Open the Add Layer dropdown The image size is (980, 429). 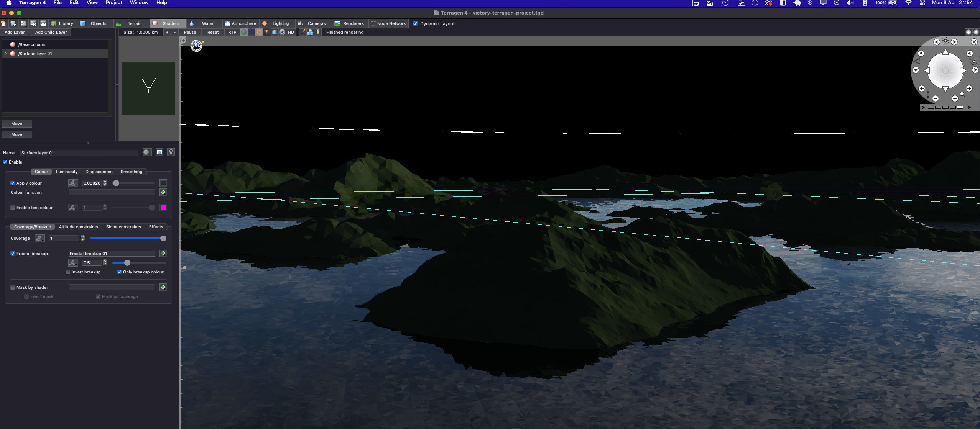(15, 32)
